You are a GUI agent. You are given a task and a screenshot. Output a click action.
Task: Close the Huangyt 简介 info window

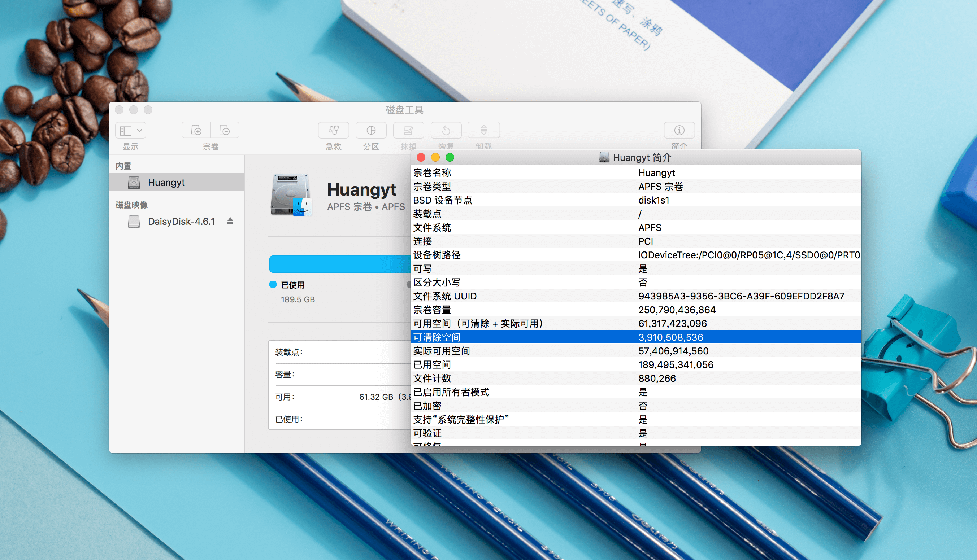(421, 158)
